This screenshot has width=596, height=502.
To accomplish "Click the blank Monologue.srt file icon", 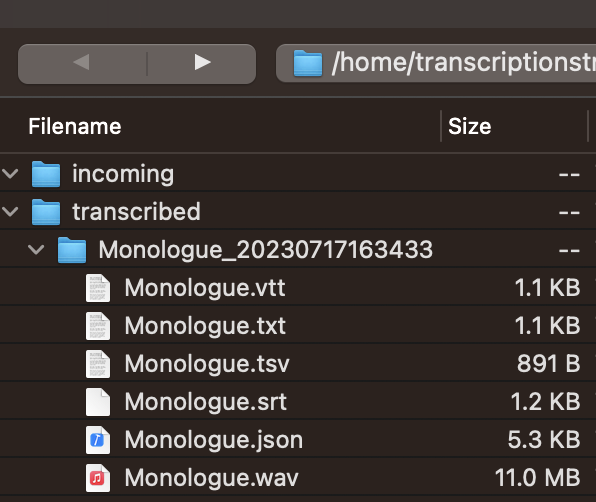I will [98, 402].
